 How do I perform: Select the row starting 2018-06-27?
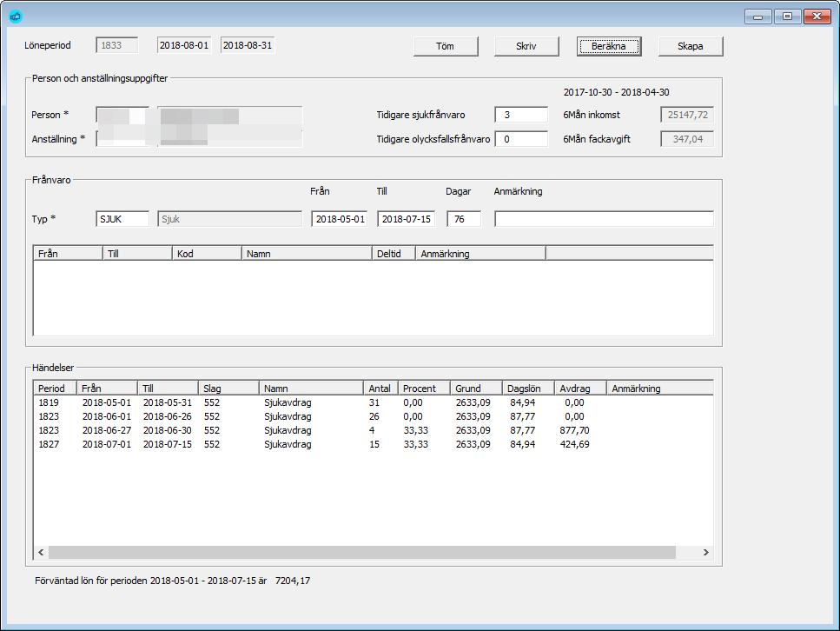374,430
